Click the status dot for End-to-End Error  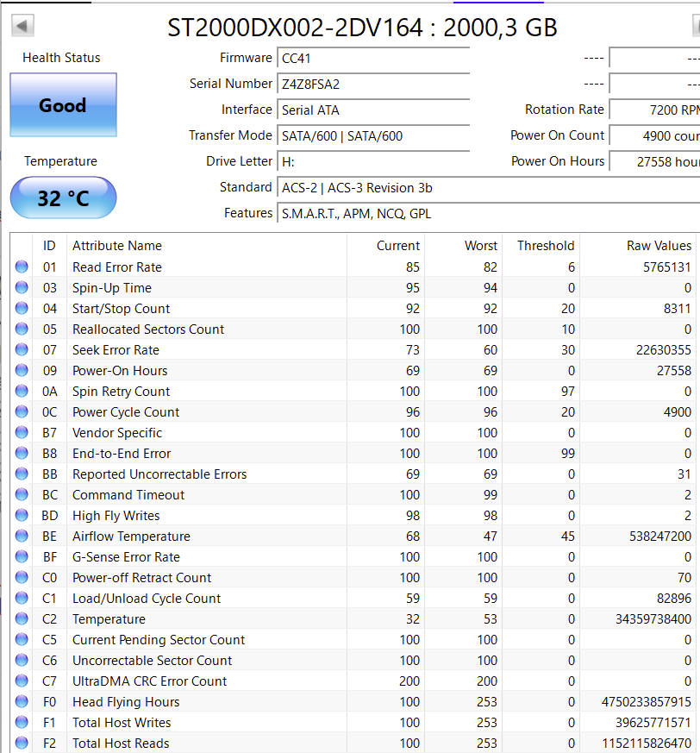coord(22,452)
